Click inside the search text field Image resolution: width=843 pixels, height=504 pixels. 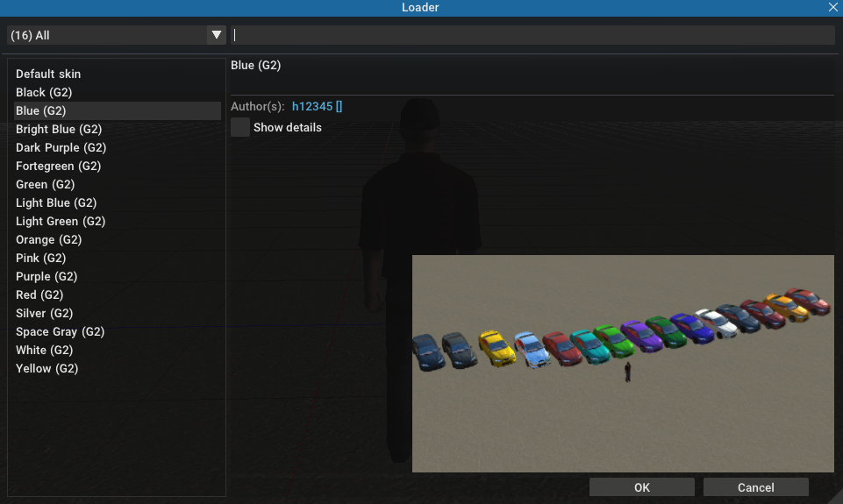pos(532,35)
